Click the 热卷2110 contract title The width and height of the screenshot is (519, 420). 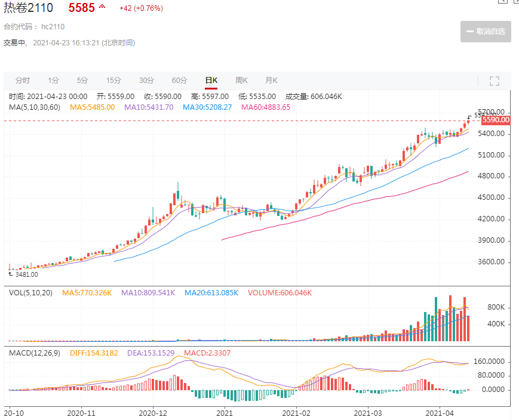(x=29, y=8)
